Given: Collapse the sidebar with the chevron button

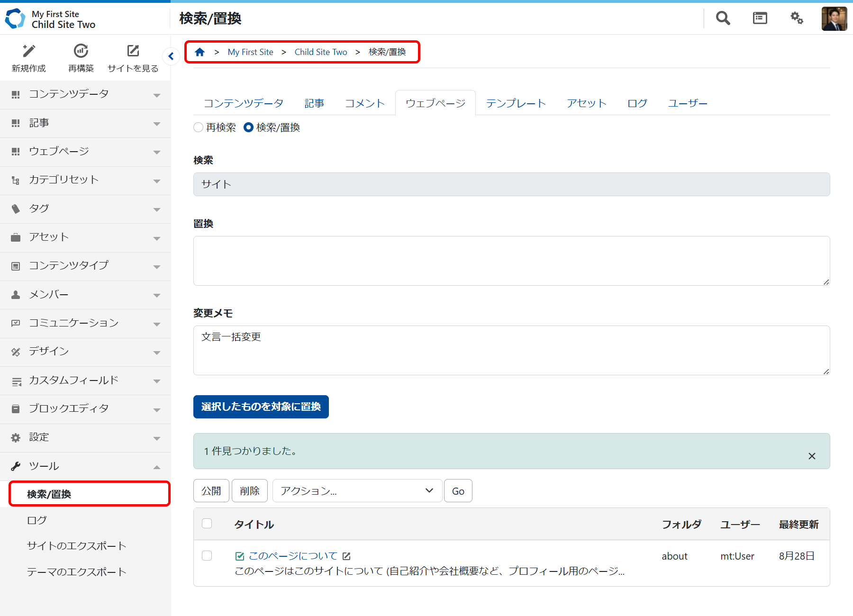Looking at the screenshot, I should [171, 56].
